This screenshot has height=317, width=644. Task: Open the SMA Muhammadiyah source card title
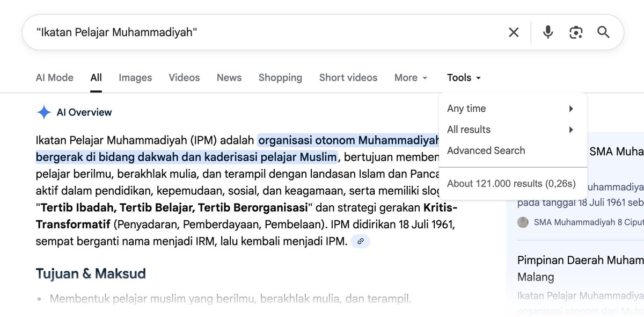point(617,152)
